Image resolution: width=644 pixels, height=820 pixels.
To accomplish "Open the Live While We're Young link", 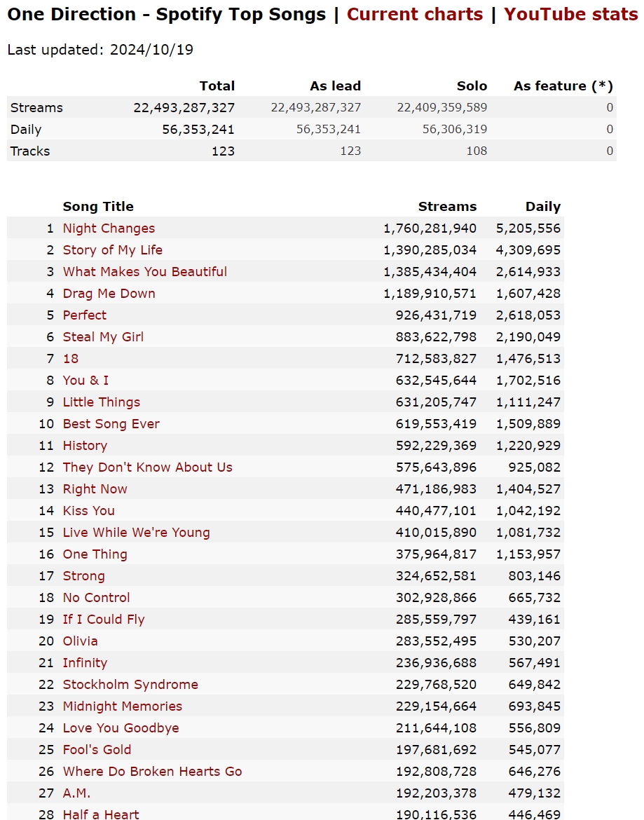I will [x=136, y=533].
